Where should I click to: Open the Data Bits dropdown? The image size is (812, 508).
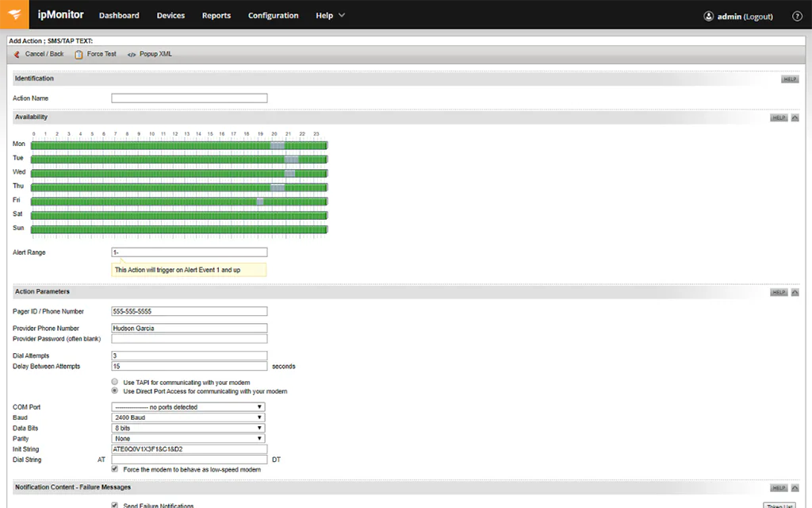[x=189, y=428]
